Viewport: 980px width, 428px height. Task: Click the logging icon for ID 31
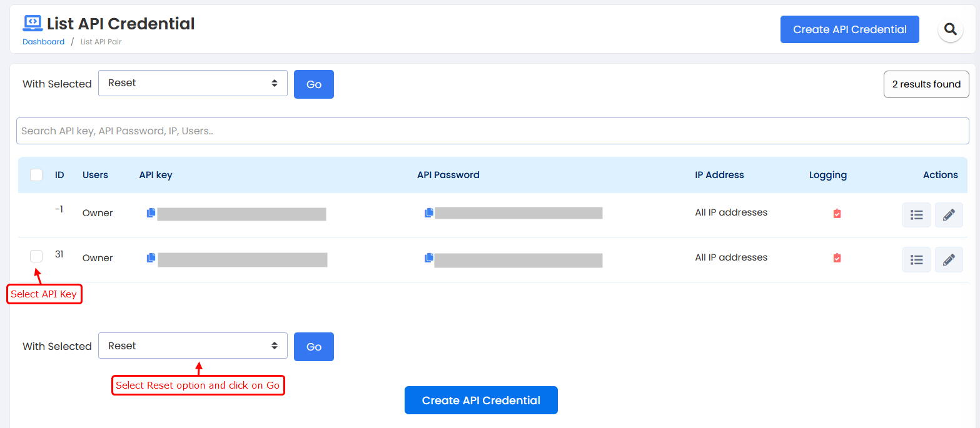click(837, 258)
